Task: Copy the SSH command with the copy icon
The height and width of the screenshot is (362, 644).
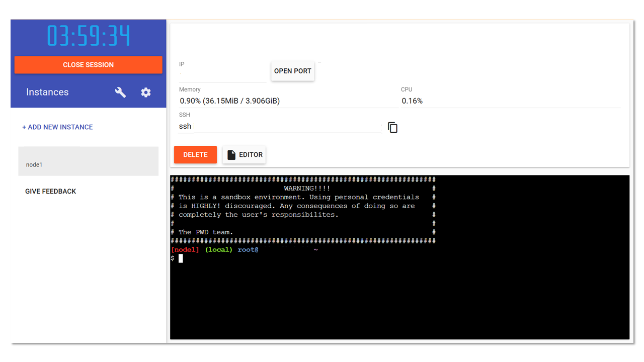Action: pyautogui.click(x=392, y=128)
